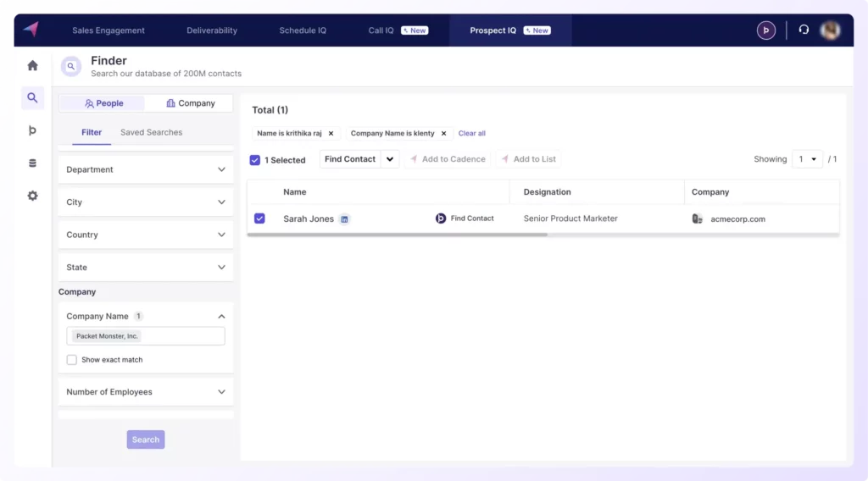Open the Prospect IQ 'b' sidebar icon
The width and height of the screenshot is (868, 481).
coord(33,130)
